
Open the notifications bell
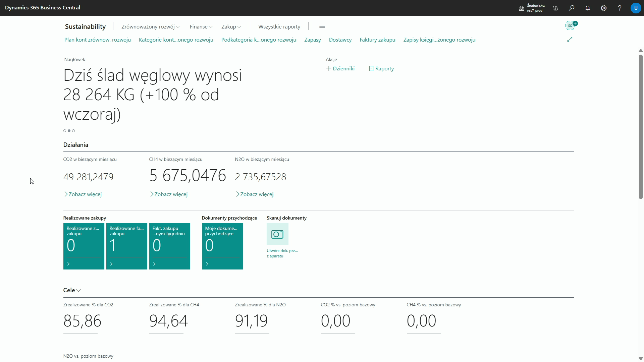(588, 8)
